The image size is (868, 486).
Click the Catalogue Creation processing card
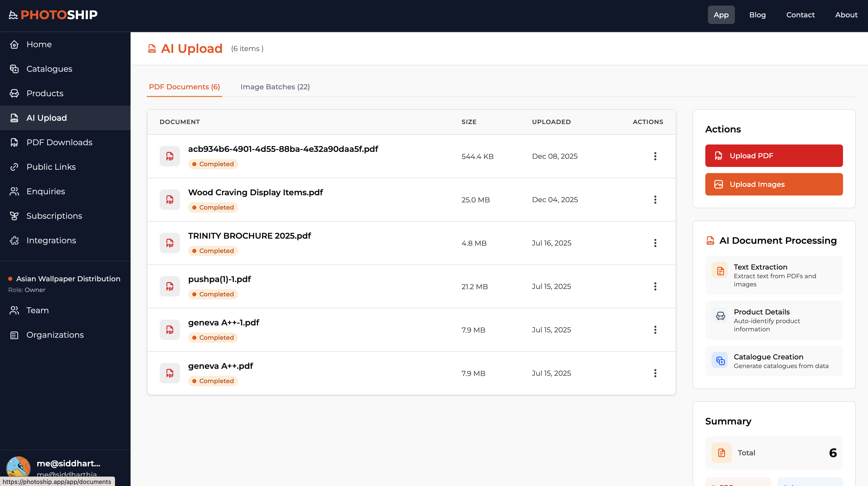773,360
